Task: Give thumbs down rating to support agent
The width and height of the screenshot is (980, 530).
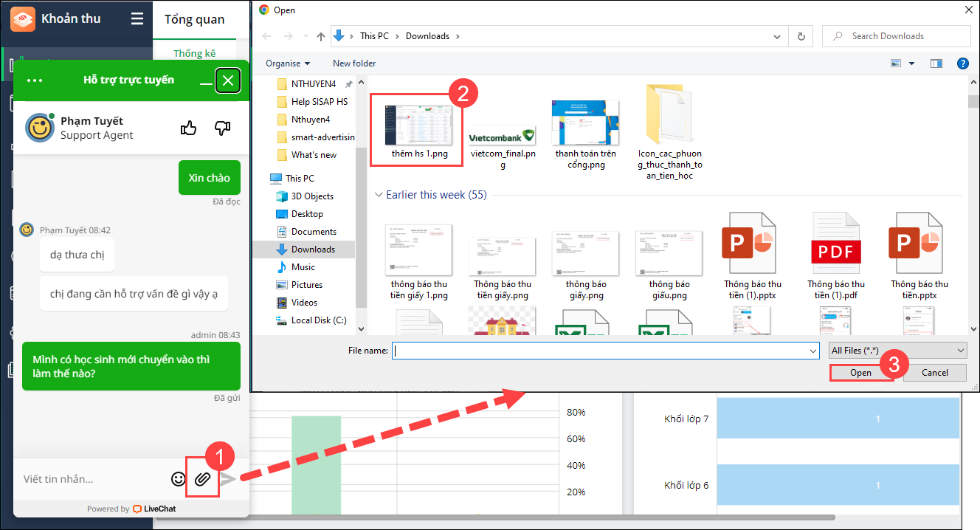Action: [222, 128]
